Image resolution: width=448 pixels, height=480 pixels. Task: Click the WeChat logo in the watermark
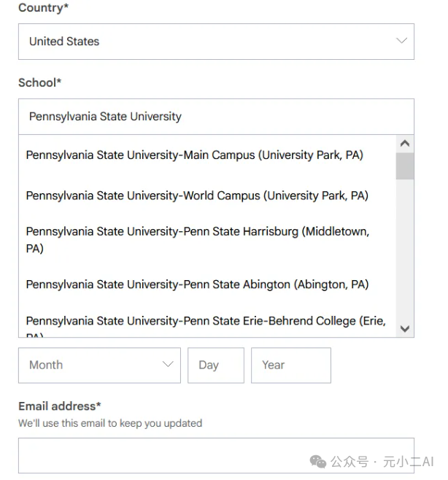click(x=318, y=462)
